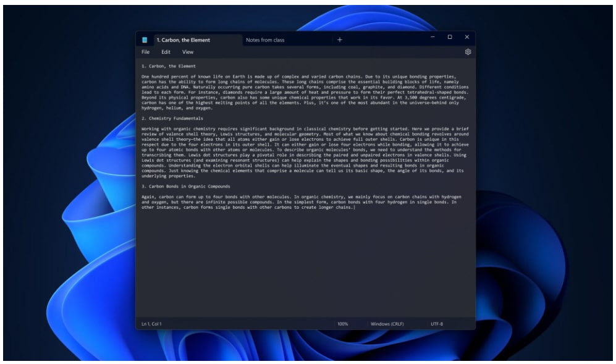Open Notepad settings with the gear icon

point(468,53)
